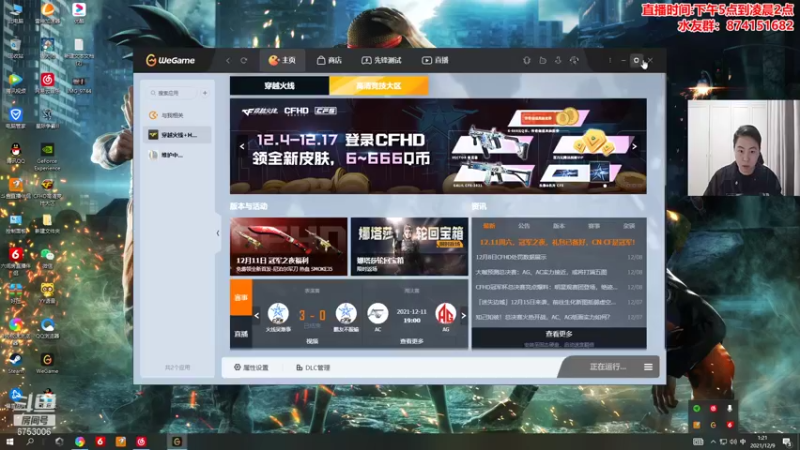
Task: Select the 版本 news tab
Action: pyautogui.click(x=559, y=226)
